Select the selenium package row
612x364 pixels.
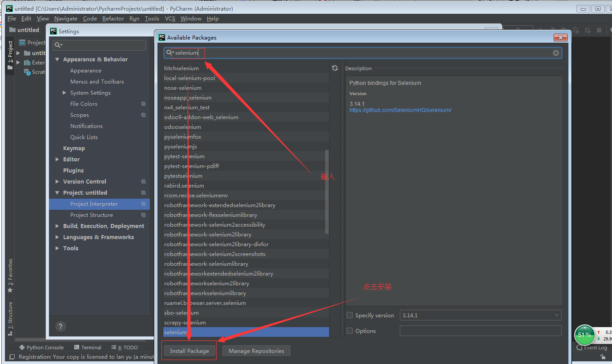coord(246,332)
